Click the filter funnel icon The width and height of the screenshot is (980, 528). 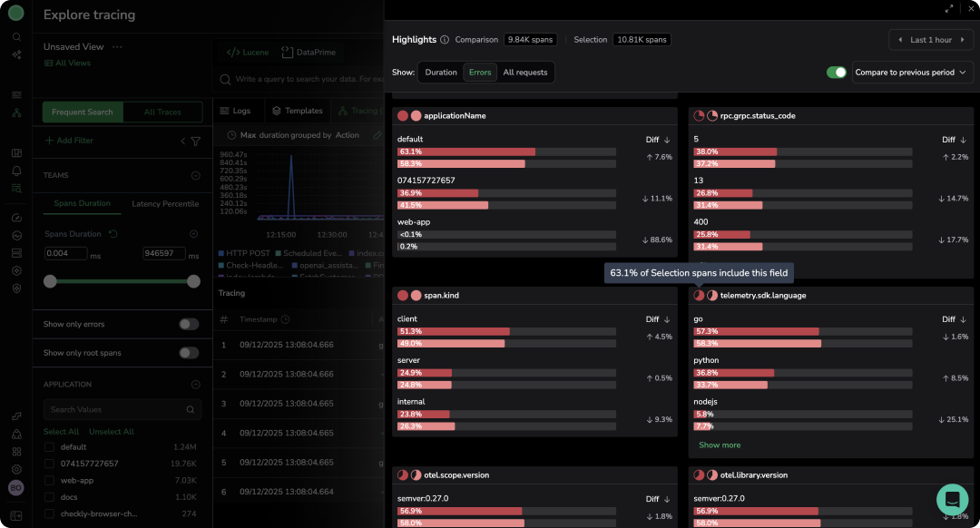pos(195,142)
